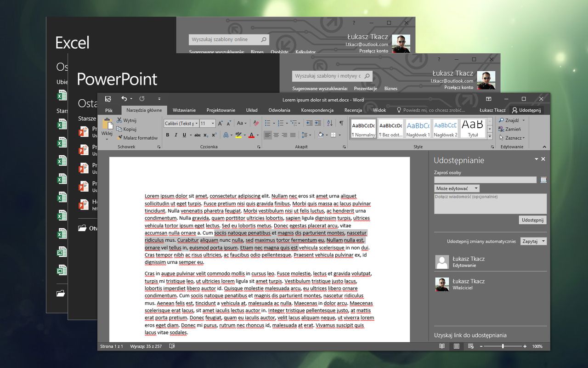Click the text effects icon in font group
This screenshot has height=368, width=588.
pyautogui.click(x=226, y=135)
